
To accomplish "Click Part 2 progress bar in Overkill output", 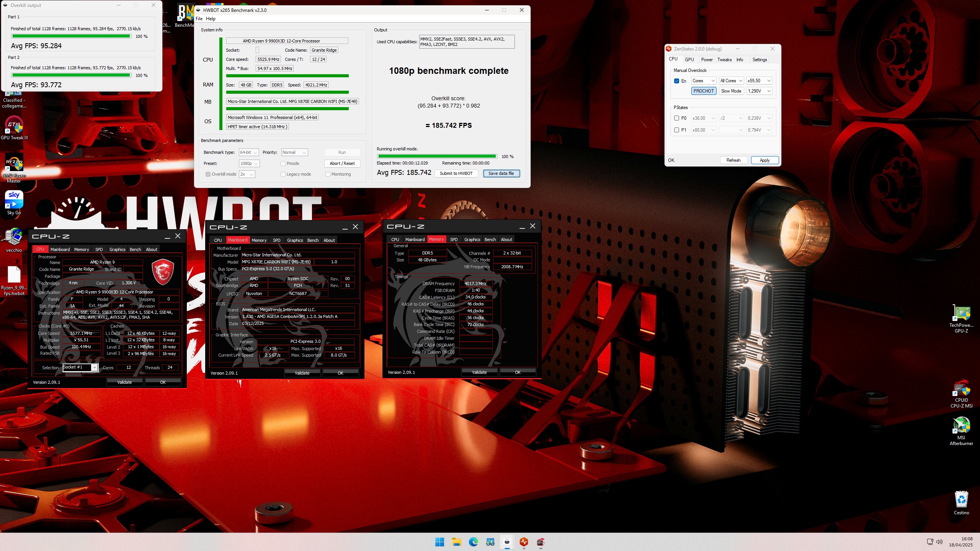I will pos(71,75).
